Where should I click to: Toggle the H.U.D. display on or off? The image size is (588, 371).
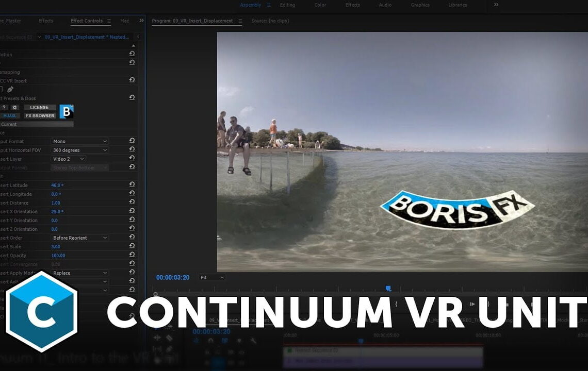tap(9, 115)
